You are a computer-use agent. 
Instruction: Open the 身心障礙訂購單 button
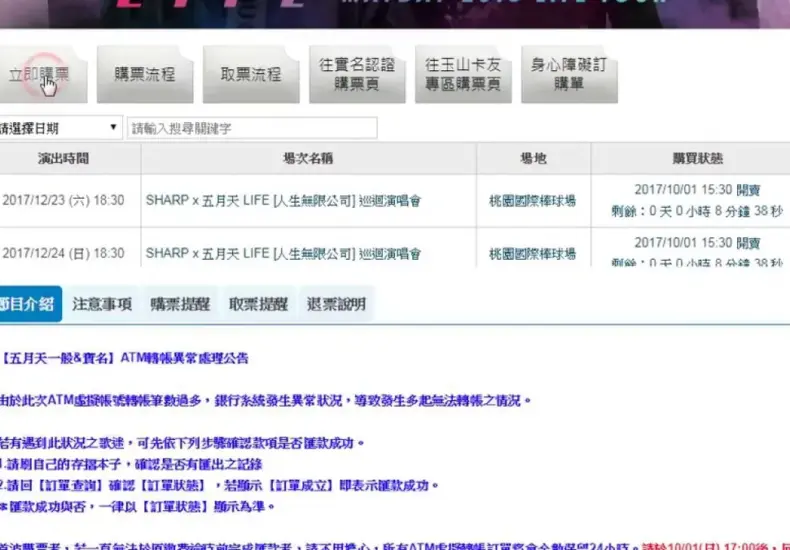569,75
